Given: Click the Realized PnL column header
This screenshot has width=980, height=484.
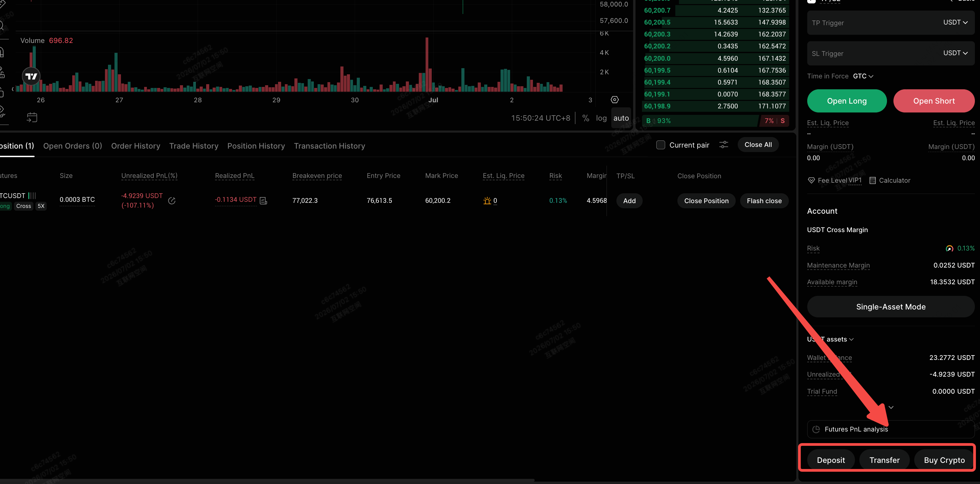Looking at the screenshot, I should [234, 176].
